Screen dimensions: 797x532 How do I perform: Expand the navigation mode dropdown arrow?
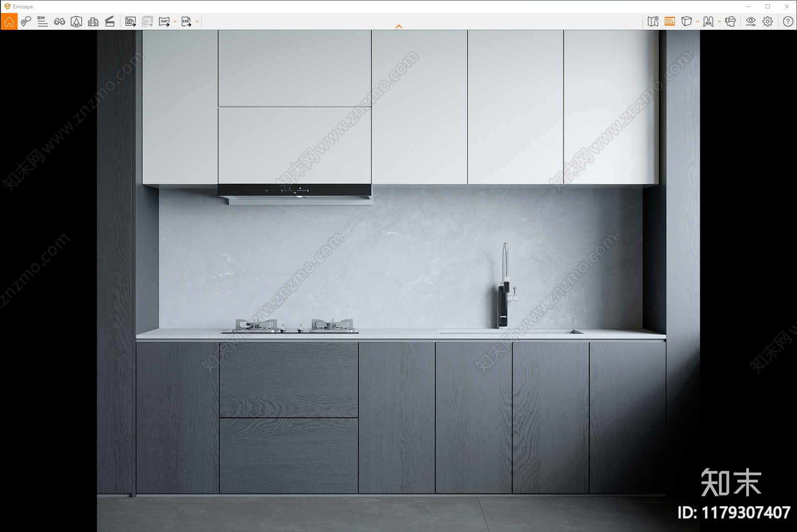click(x=719, y=21)
